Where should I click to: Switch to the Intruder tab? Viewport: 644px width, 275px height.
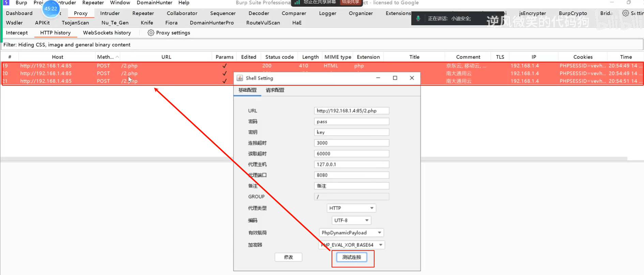(110, 13)
